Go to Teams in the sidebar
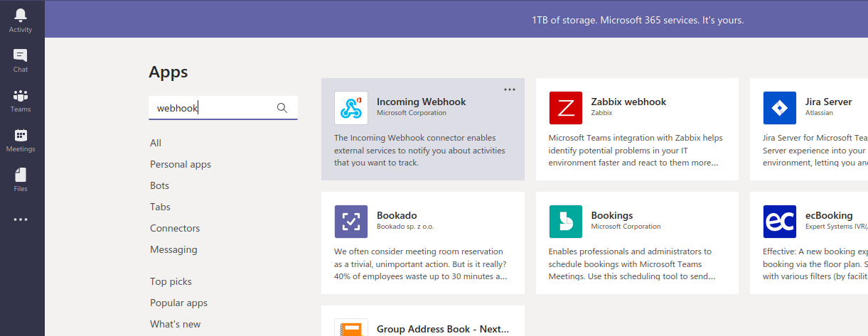The height and width of the screenshot is (336, 868). (21, 100)
